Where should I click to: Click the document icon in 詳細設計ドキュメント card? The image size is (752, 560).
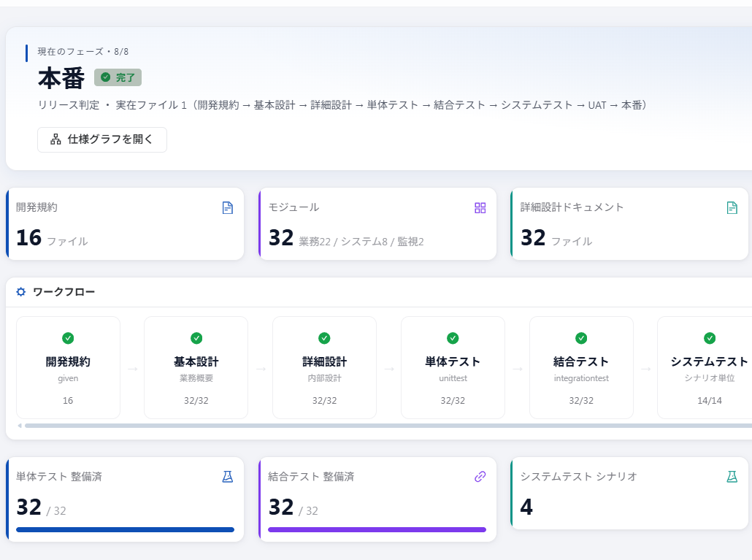(732, 207)
